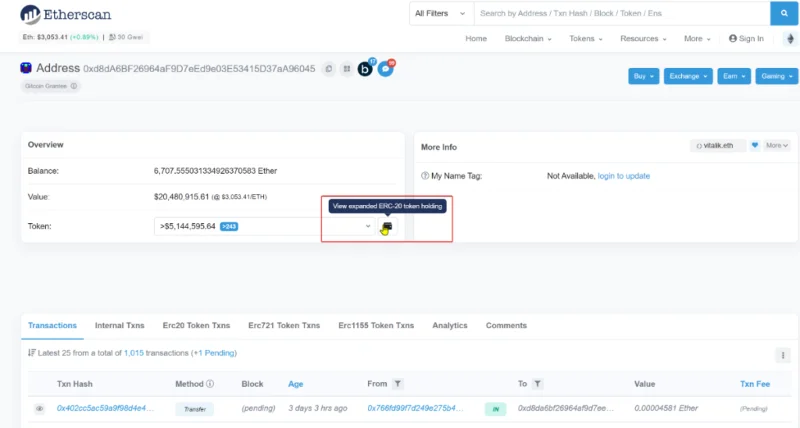The image size is (800, 428).
Task: Click the heart watchlist icon
Action: click(x=755, y=145)
